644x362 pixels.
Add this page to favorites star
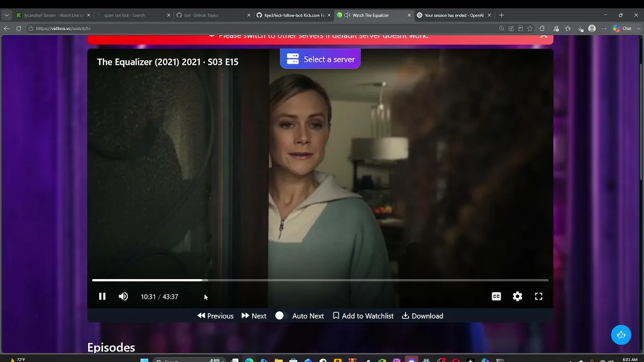point(530,29)
